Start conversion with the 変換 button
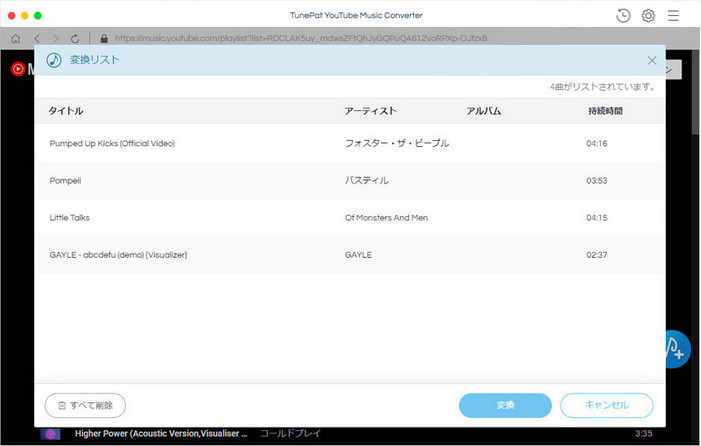 [505, 405]
